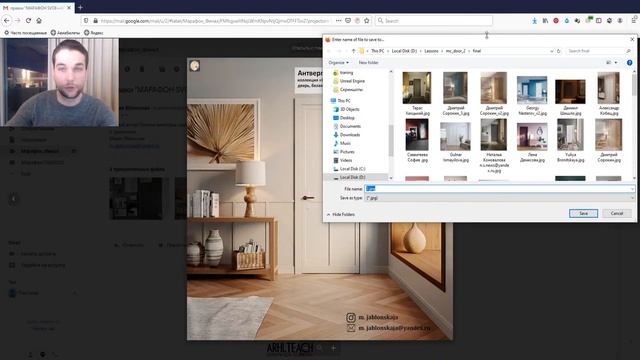Click the Local Disk (D:) breadcrumb segment
The width and height of the screenshot is (640, 360).
pyautogui.click(x=404, y=51)
